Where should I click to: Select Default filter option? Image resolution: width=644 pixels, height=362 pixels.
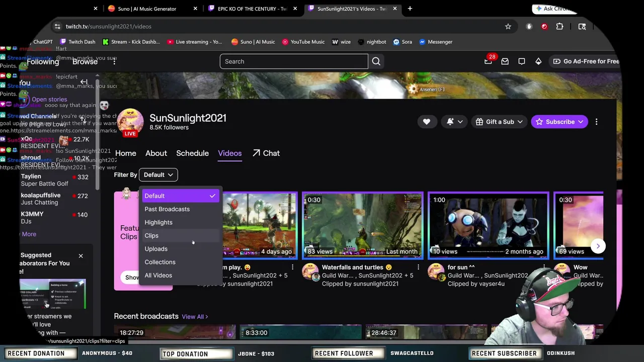[180, 196]
